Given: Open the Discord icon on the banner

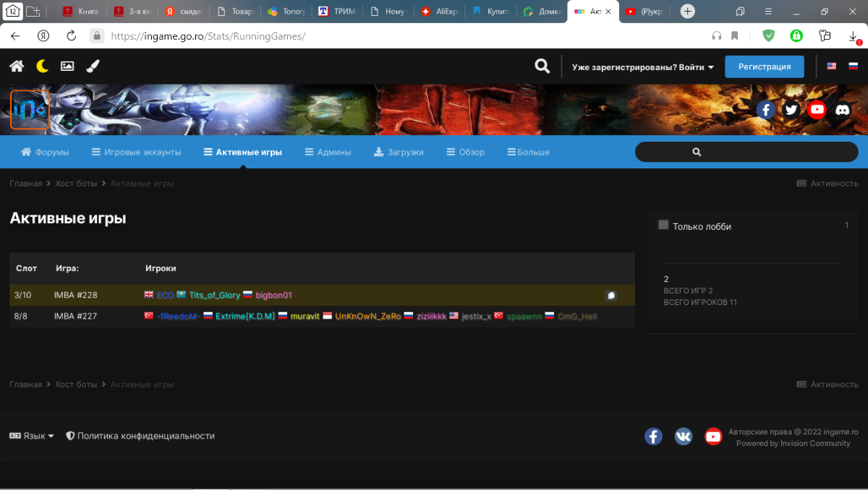Looking at the screenshot, I should pos(843,110).
